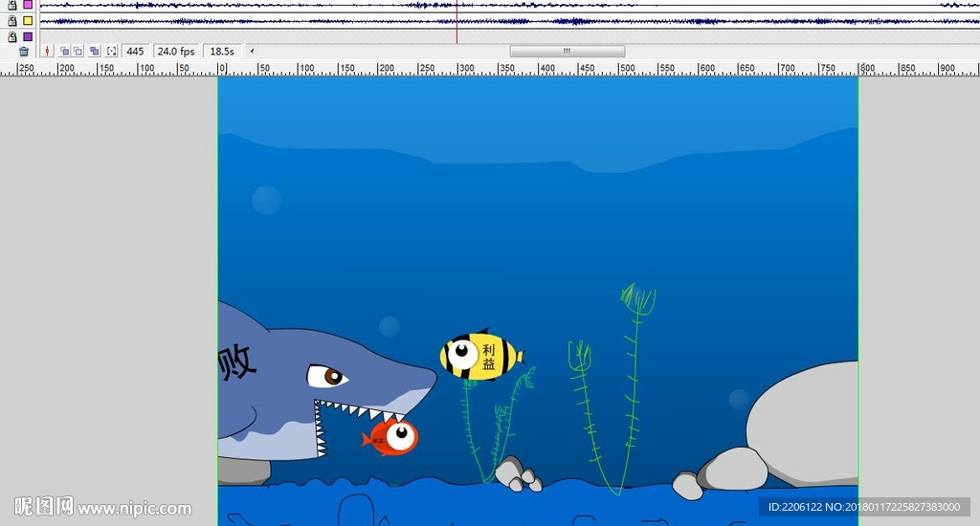Screen dimensions: 980x526
Task: Click the timeline scroll-left arrow
Action: pyautogui.click(x=253, y=52)
